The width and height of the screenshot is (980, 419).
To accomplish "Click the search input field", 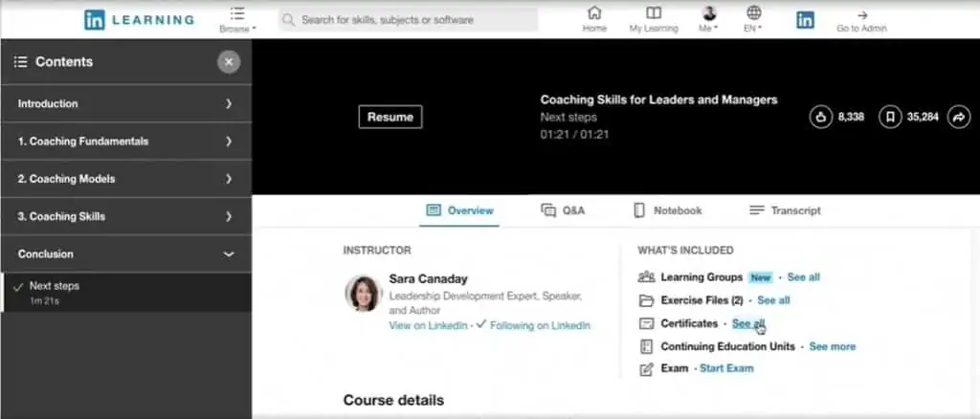I will (x=408, y=20).
